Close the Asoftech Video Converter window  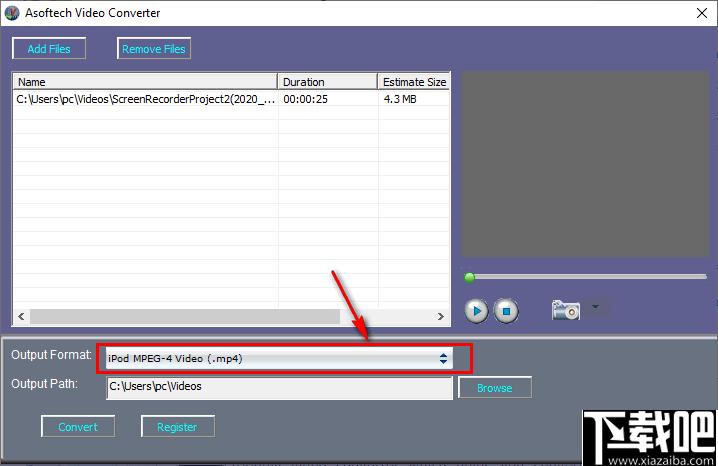(701, 13)
